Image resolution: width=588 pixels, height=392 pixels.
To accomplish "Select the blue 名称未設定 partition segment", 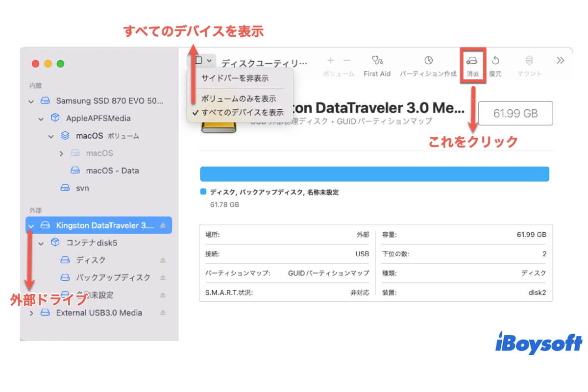I will [374, 173].
